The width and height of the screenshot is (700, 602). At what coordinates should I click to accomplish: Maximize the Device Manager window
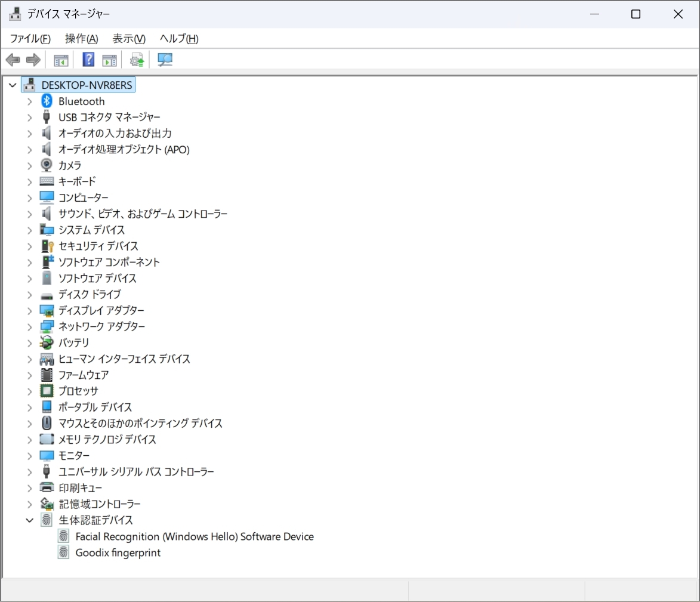636,14
